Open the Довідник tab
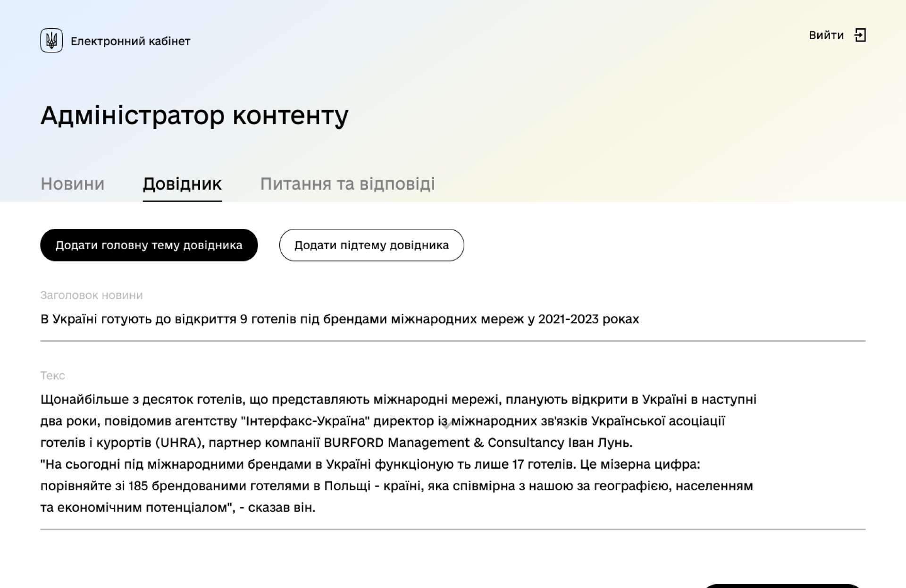The width and height of the screenshot is (906, 588). point(182,184)
